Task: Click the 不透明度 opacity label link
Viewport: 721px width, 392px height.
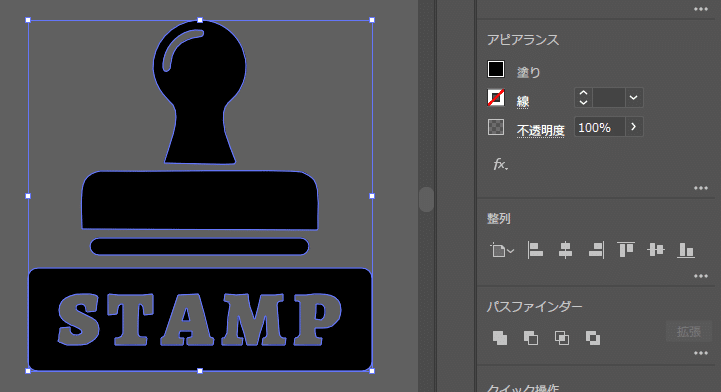Action: pyautogui.click(x=540, y=131)
